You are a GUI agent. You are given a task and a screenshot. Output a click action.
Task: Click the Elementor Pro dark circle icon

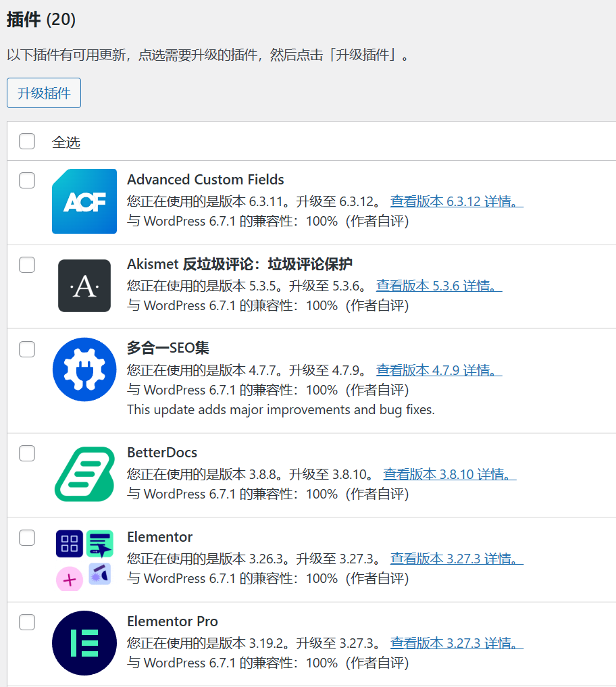click(x=84, y=642)
